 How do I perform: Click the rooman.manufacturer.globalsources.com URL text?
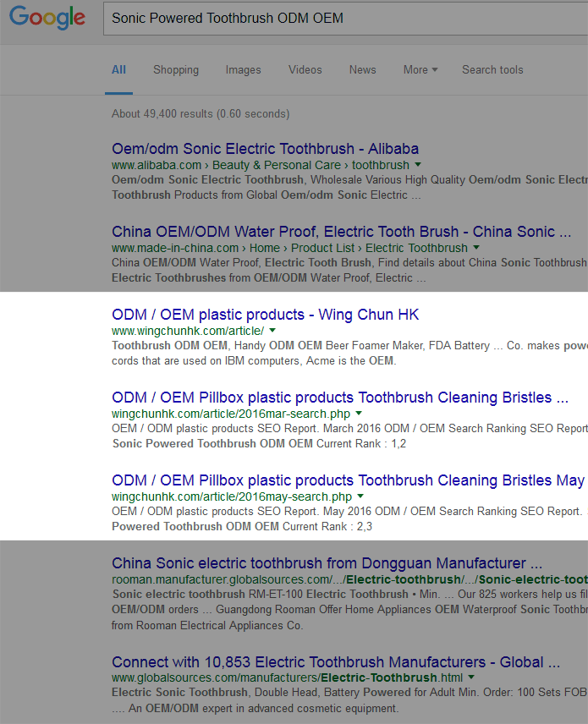click(x=349, y=579)
